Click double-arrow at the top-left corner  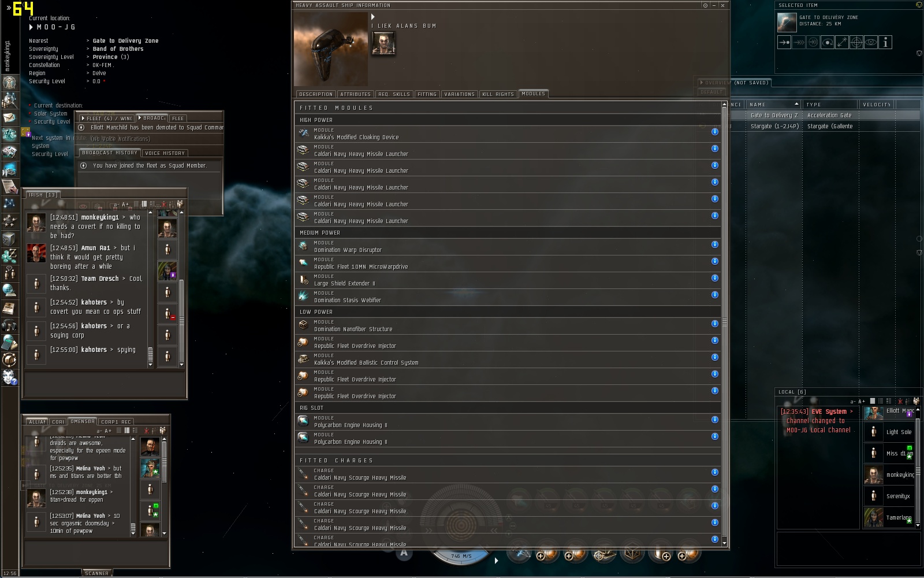(x=9, y=8)
